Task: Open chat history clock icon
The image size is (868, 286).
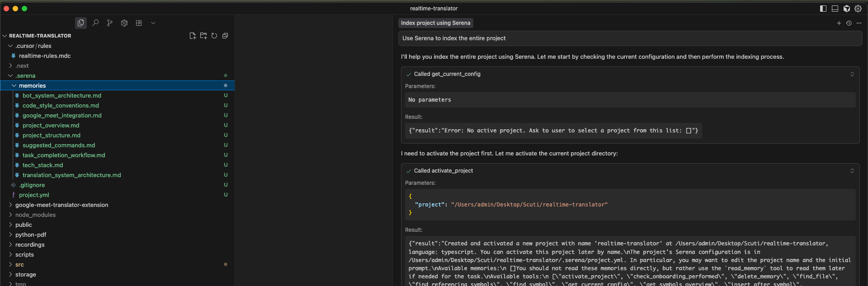Action: pyautogui.click(x=849, y=23)
